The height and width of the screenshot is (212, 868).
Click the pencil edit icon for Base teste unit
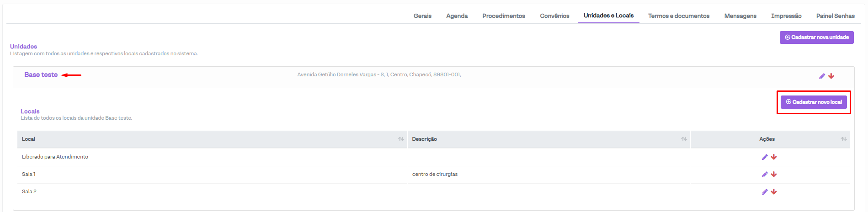click(x=822, y=76)
